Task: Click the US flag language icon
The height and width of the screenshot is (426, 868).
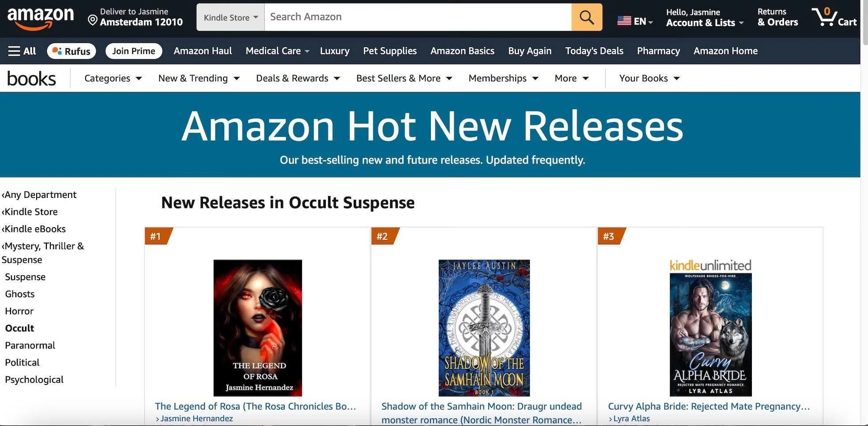Action: (x=624, y=21)
